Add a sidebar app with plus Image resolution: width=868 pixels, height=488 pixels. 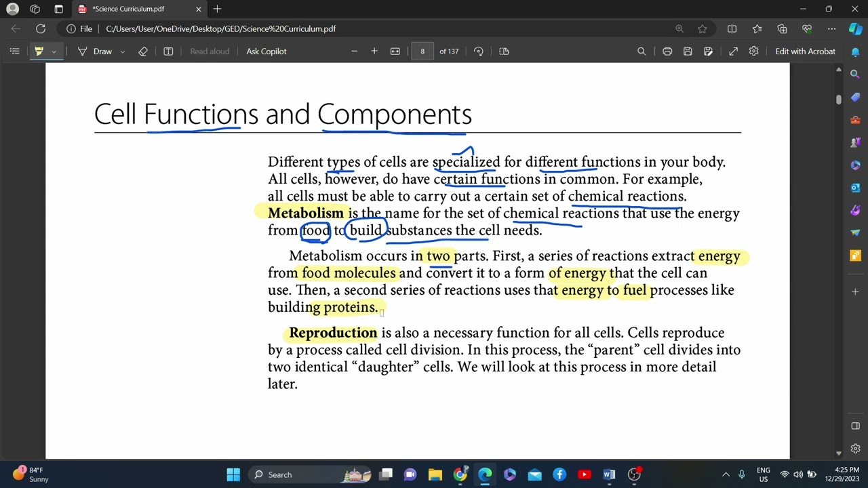click(x=855, y=291)
